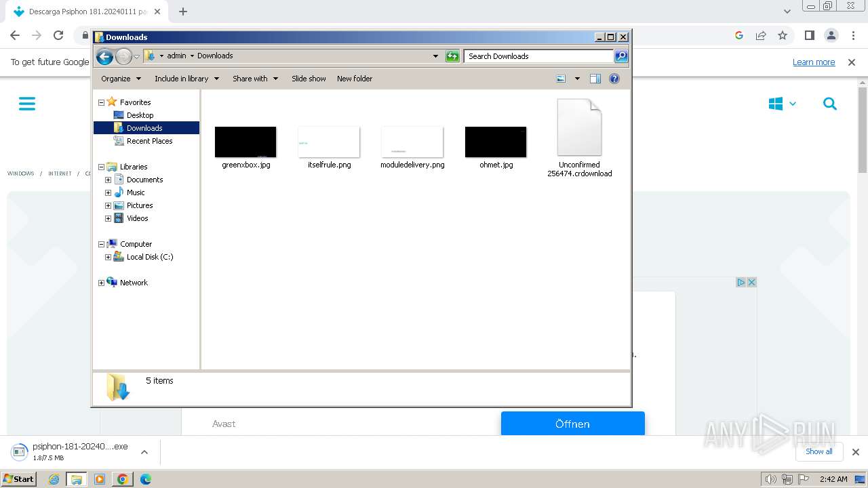Viewport: 868px width, 488px height.
Task: Open Microsoft Edge from taskbar
Action: pyautogui.click(x=146, y=479)
